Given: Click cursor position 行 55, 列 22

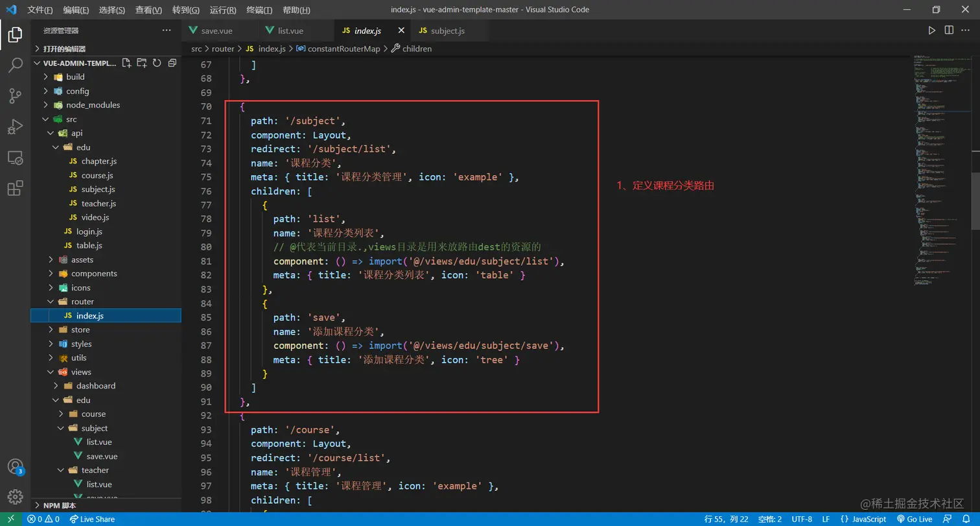Looking at the screenshot, I should coord(726,519).
